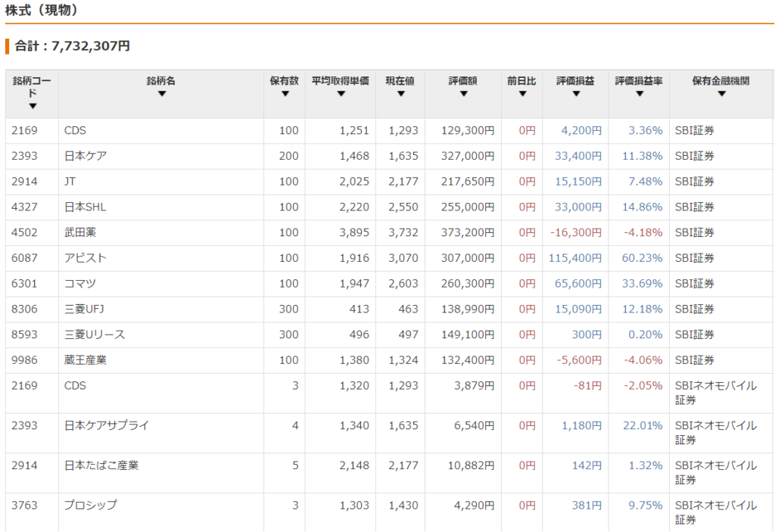The image size is (775, 532).
Task: Click stock code 3763
Action: point(24,506)
